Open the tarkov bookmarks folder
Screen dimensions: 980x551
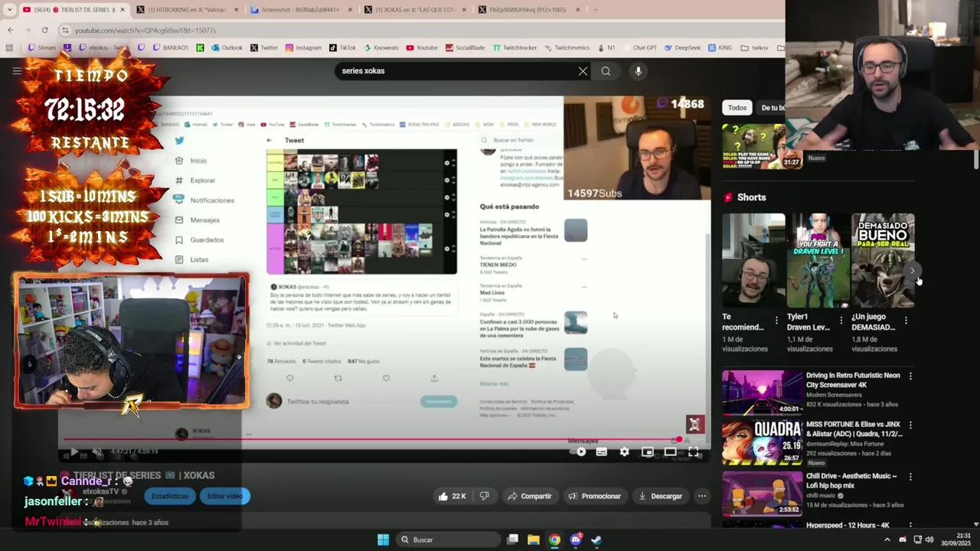(754, 47)
